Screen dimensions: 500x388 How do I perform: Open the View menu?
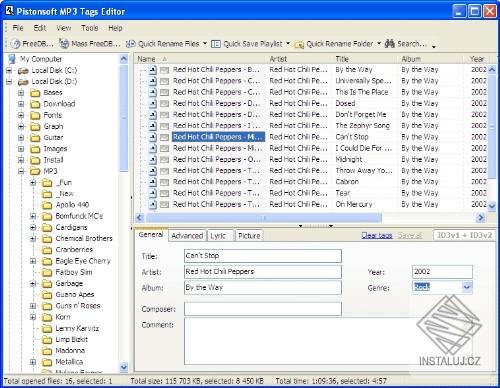click(63, 28)
